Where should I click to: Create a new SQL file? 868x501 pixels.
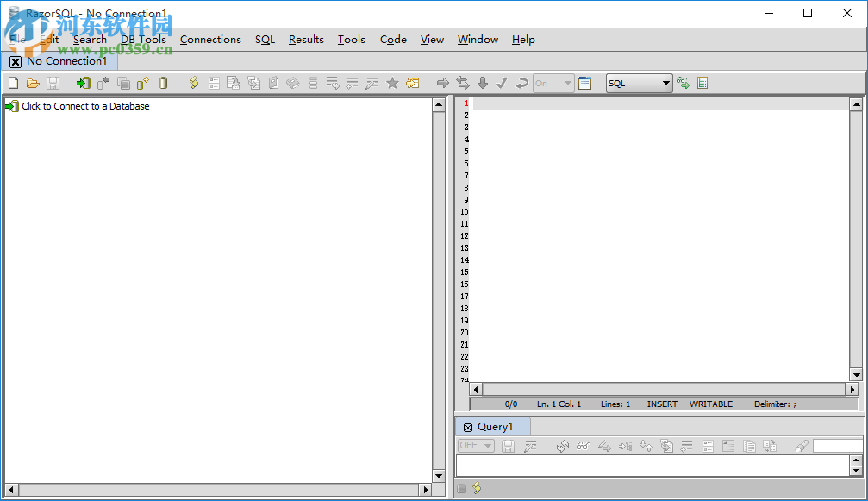coord(13,83)
